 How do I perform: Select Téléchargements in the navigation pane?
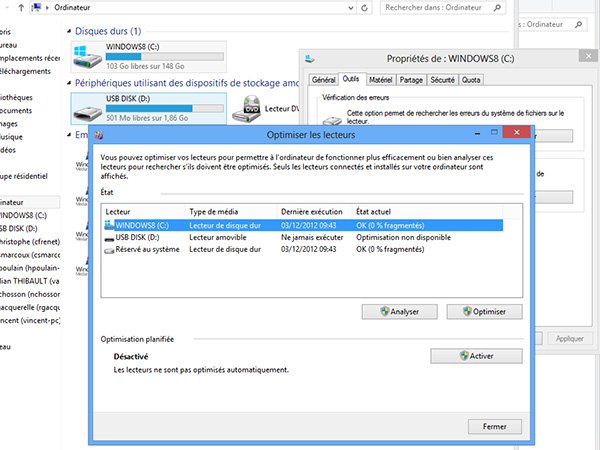[25, 71]
